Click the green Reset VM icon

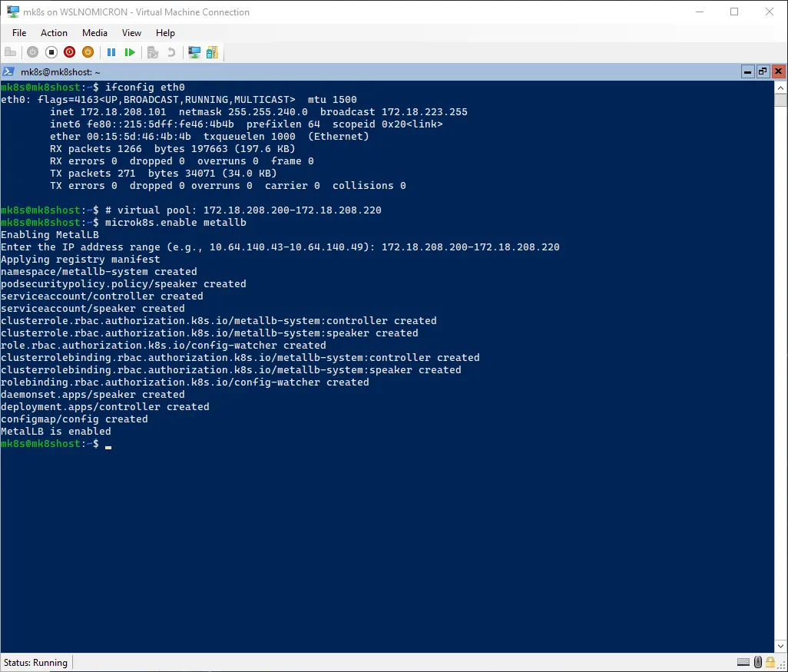pos(130,52)
